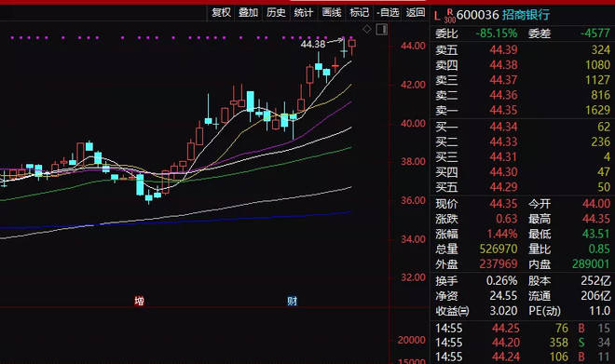Select the 14:55 tick at price 44.24

[x=523, y=357]
